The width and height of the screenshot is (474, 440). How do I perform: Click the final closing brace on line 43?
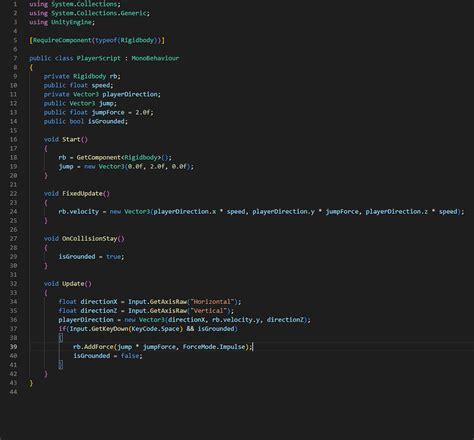pyautogui.click(x=31, y=383)
